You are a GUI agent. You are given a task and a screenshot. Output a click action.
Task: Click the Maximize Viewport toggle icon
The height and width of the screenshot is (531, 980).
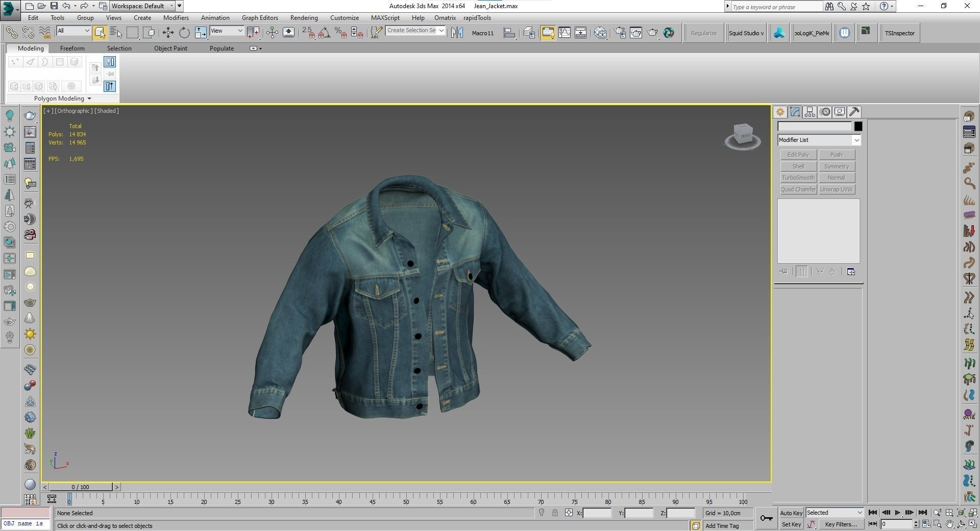point(973,524)
